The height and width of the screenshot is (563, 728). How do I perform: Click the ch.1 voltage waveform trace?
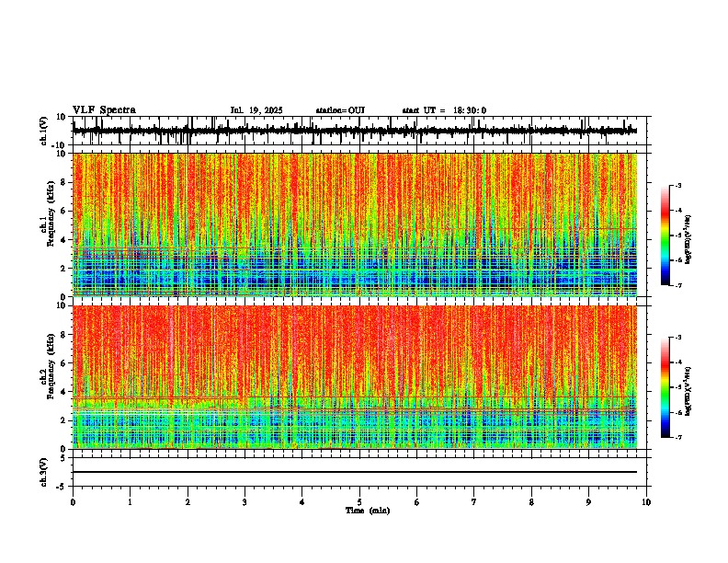tap(355, 131)
